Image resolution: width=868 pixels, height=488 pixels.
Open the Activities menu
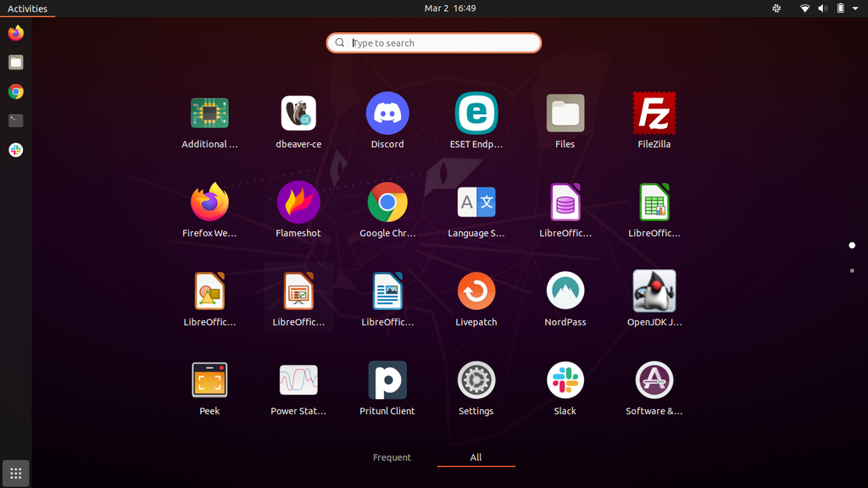pos(28,8)
